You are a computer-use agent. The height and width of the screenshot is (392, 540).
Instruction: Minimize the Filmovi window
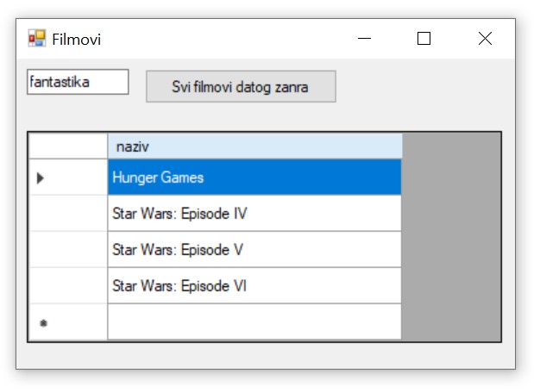[x=365, y=39]
